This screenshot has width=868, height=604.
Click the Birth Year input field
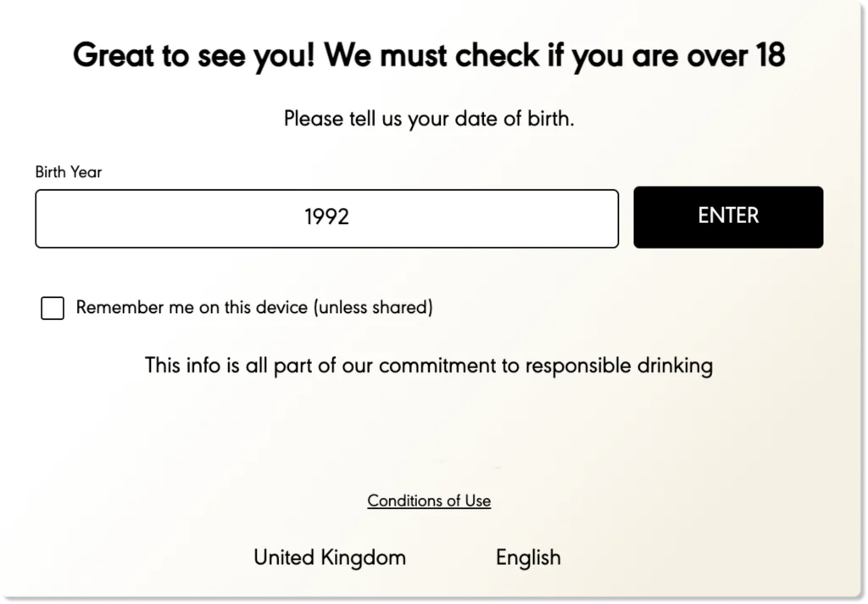(326, 218)
